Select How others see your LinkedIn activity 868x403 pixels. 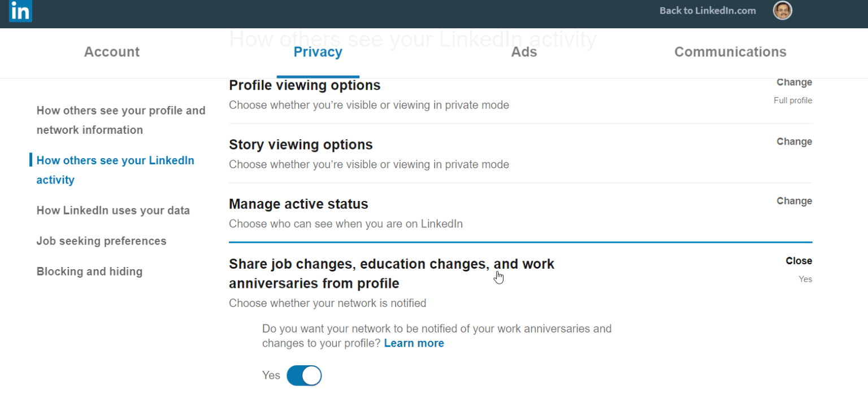[115, 170]
